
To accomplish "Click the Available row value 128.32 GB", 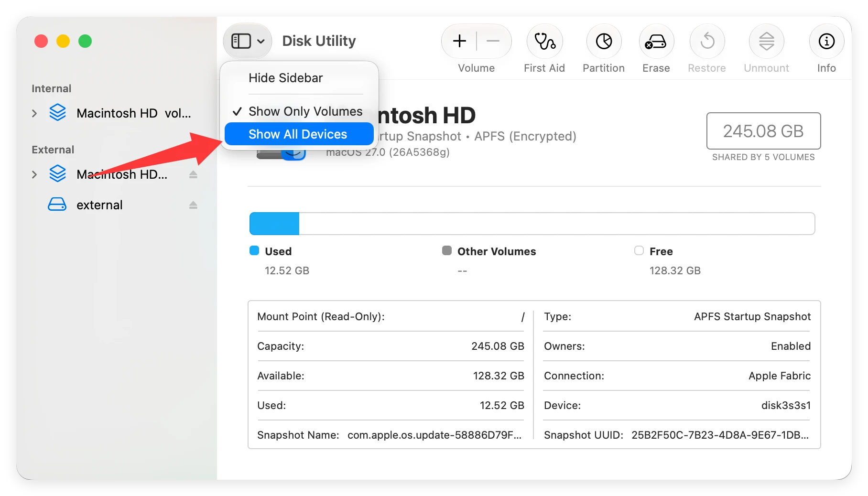I will point(499,376).
